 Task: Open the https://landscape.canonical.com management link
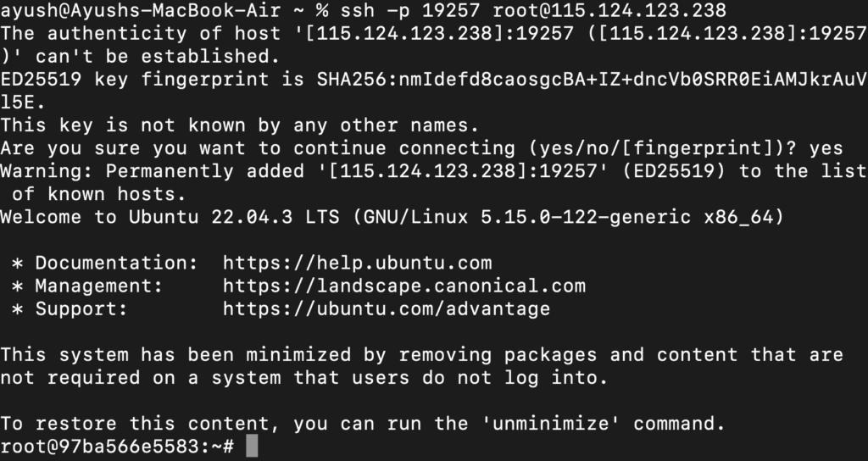coord(404,286)
